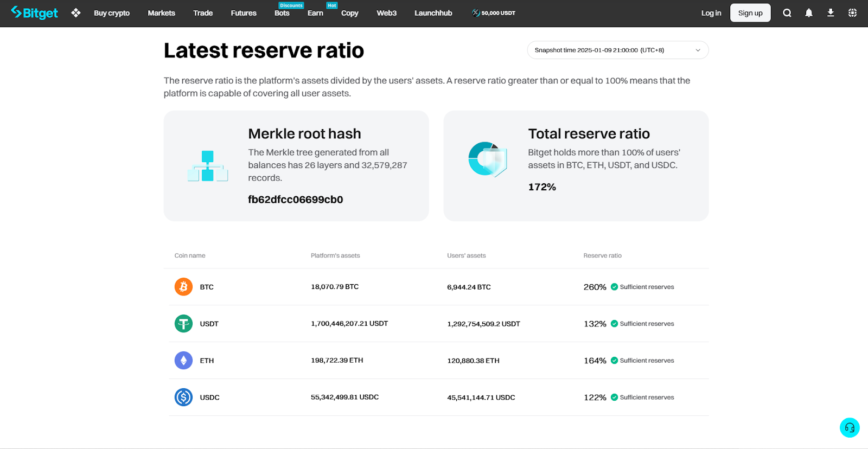The image size is (868, 449).
Task: Click the 198,722.39 ETH value
Action: point(337,361)
